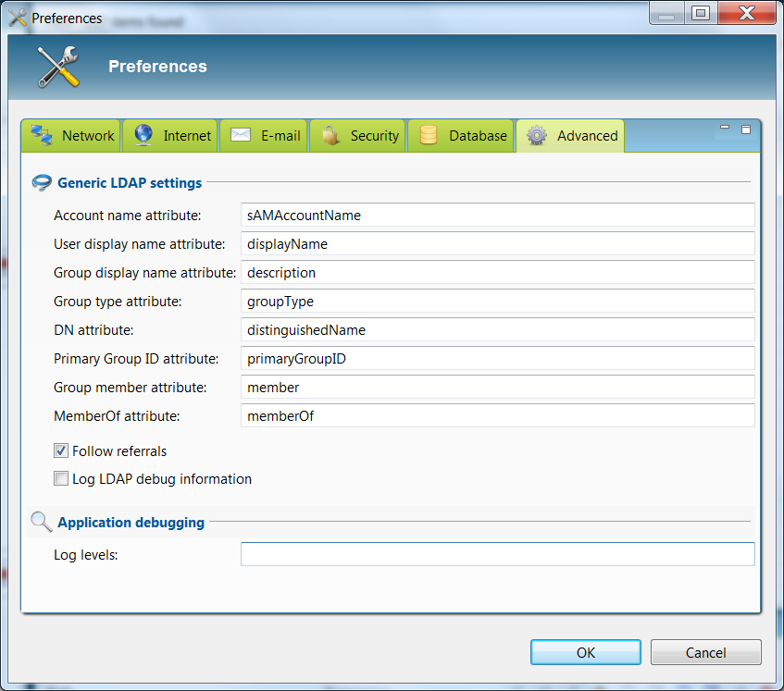This screenshot has width=784, height=691.
Task: Click the Security tab padlock icon
Action: tap(330, 135)
